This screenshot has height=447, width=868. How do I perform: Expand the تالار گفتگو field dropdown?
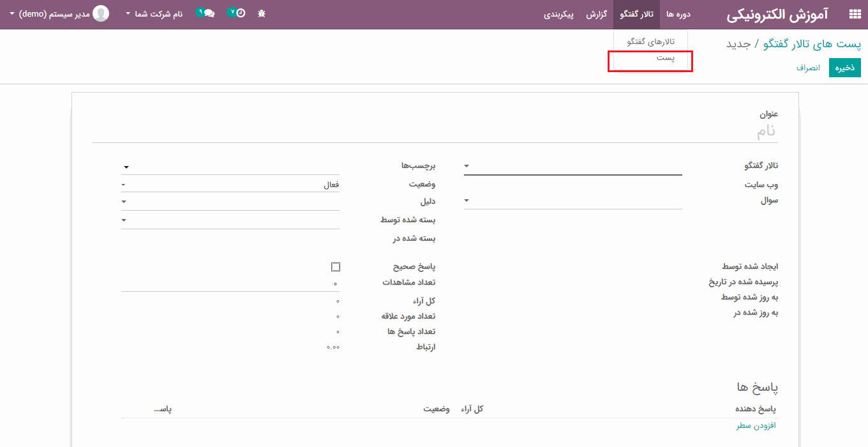tap(467, 166)
